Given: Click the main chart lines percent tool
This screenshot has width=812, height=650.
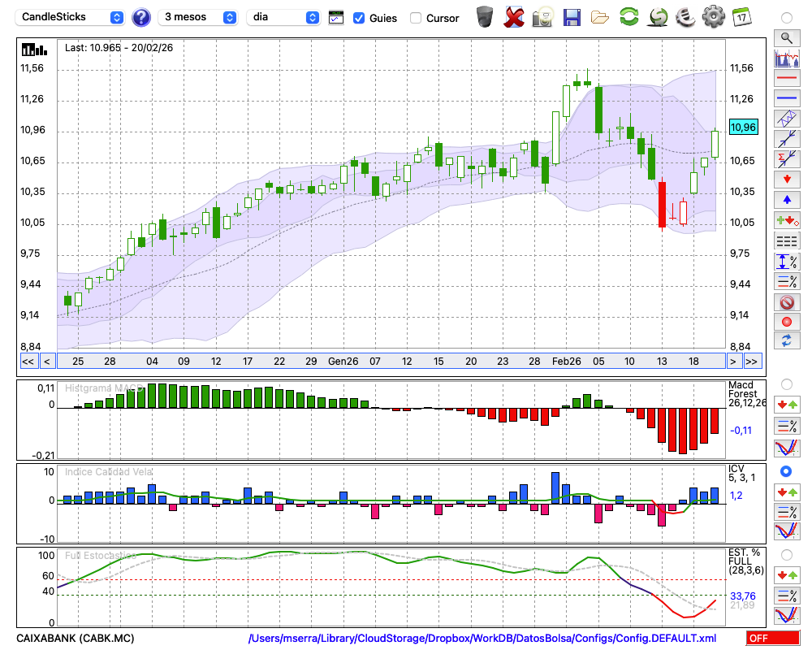Looking at the screenshot, I should click(787, 281).
